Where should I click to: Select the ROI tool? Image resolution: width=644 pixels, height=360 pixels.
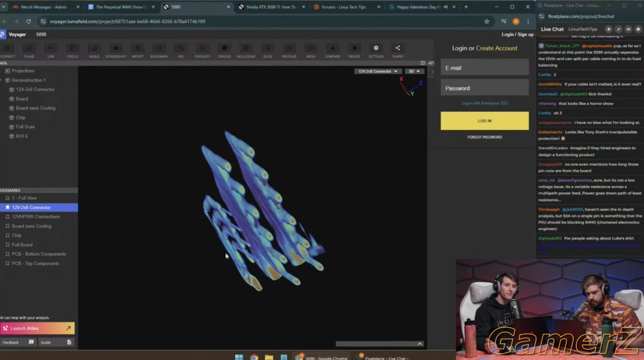point(181,51)
